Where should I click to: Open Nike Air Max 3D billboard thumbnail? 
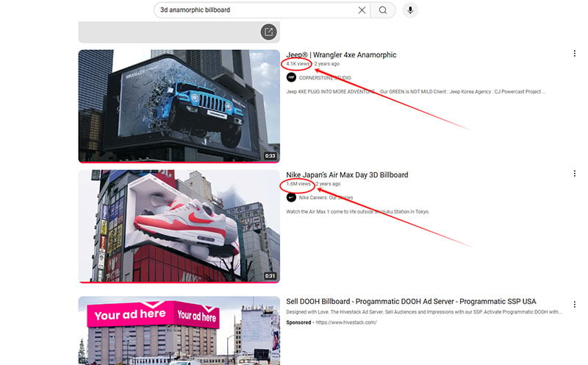pos(179,227)
